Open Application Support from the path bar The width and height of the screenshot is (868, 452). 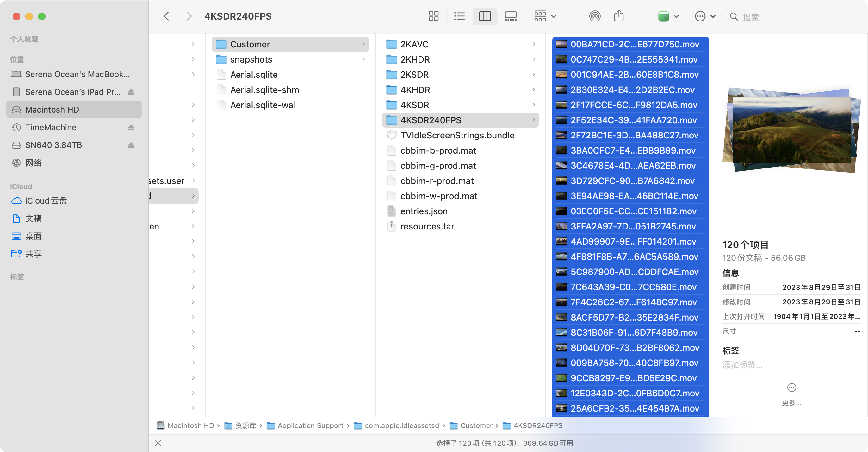click(x=310, y=425)
